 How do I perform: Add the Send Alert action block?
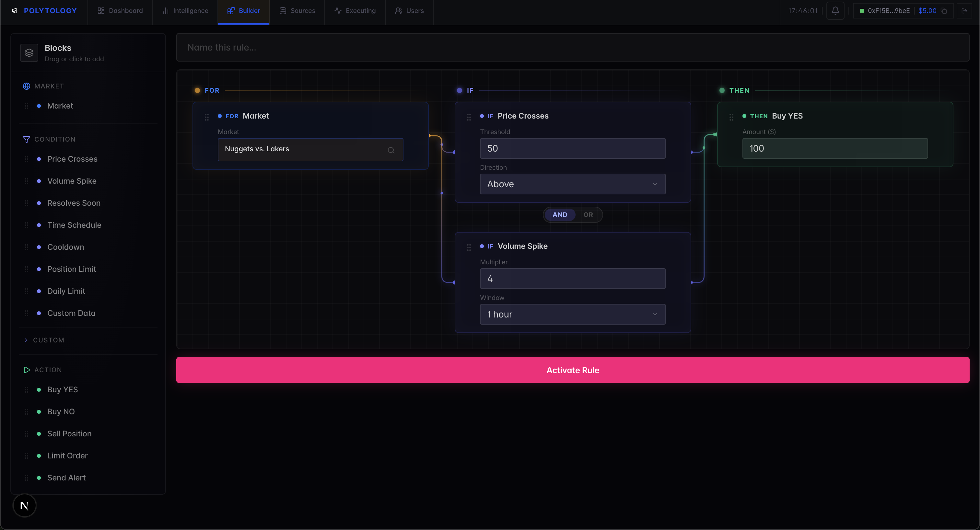pos(66,478)
